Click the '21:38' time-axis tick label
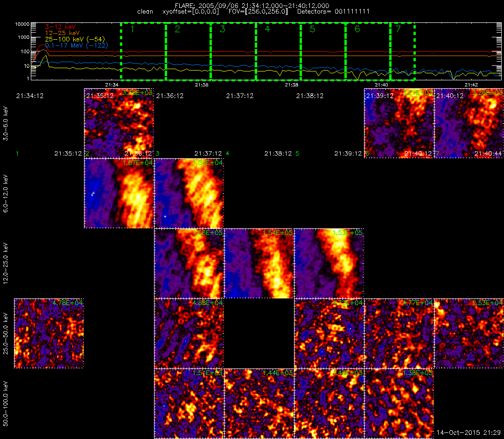Screen dimensions: 504x439 292,85
